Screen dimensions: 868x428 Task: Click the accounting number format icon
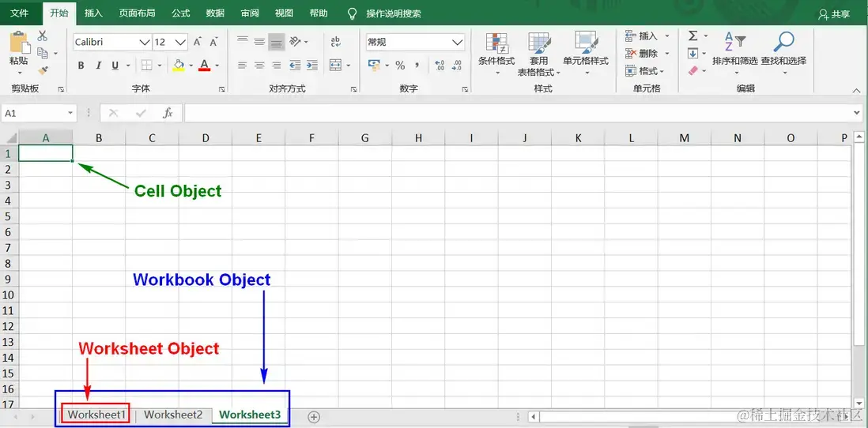click(x=375, y=66)
